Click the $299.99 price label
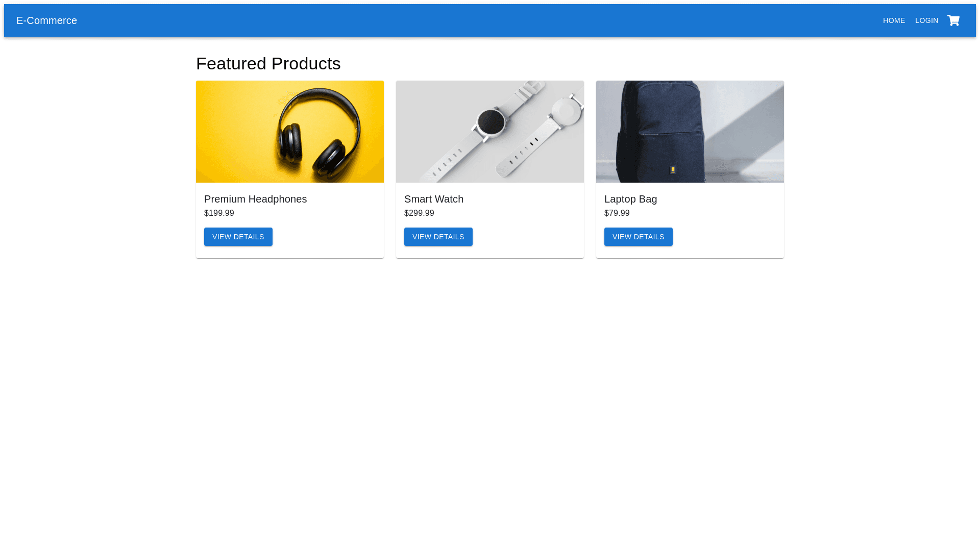Screen dimensions: 980x551 tap(419, 213)
